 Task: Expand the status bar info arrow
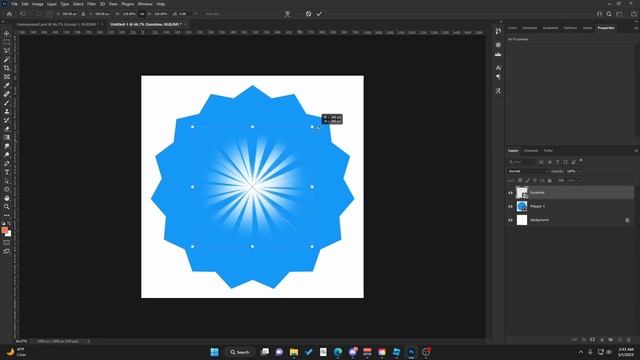click(x=88, y=341)
